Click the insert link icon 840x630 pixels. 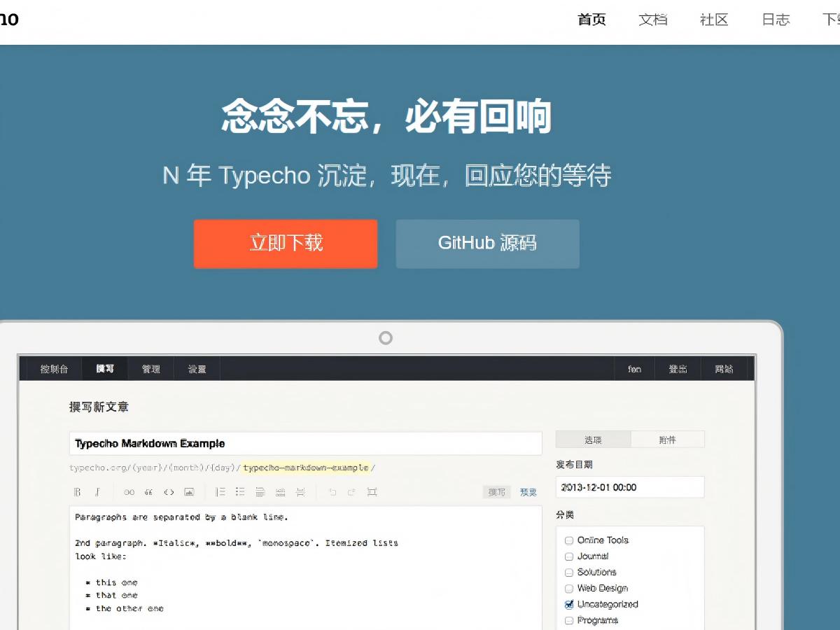[x=129, y=492]
